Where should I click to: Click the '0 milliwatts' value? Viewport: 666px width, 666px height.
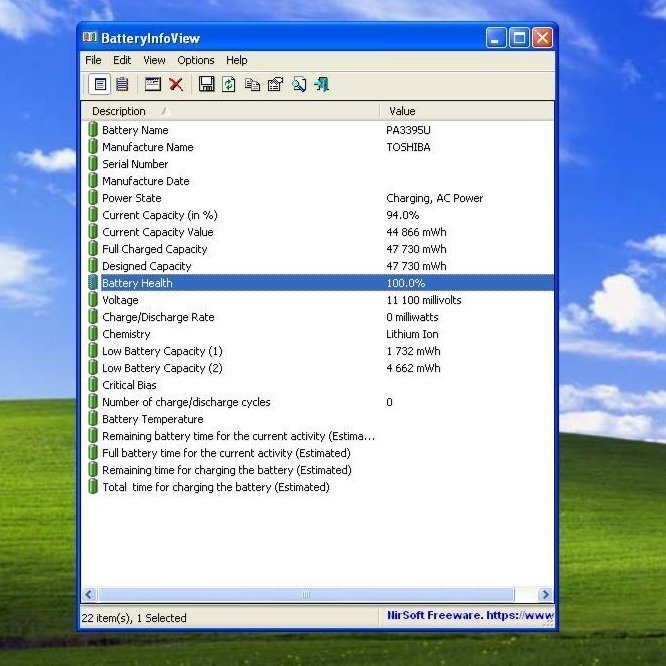(412, 317)
